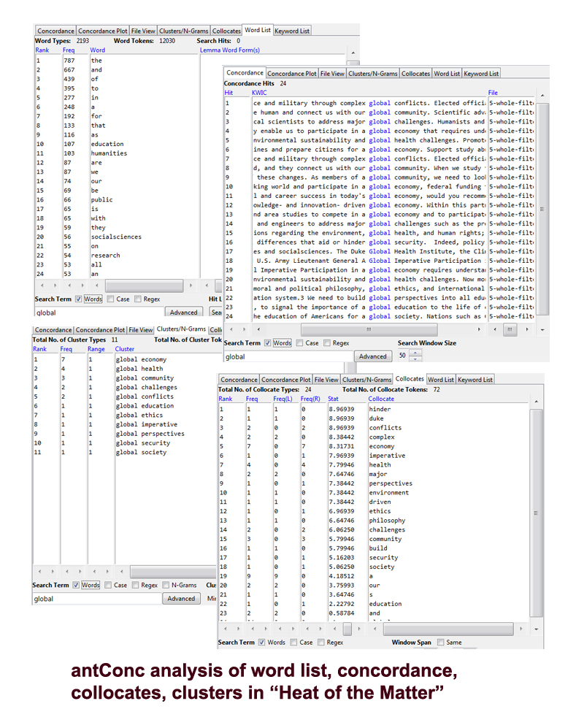Image resolution: width=584 pixels, height=728 pixels.
Task: Select Keyword List tab in Collocates window
Action: click(475, 379)
